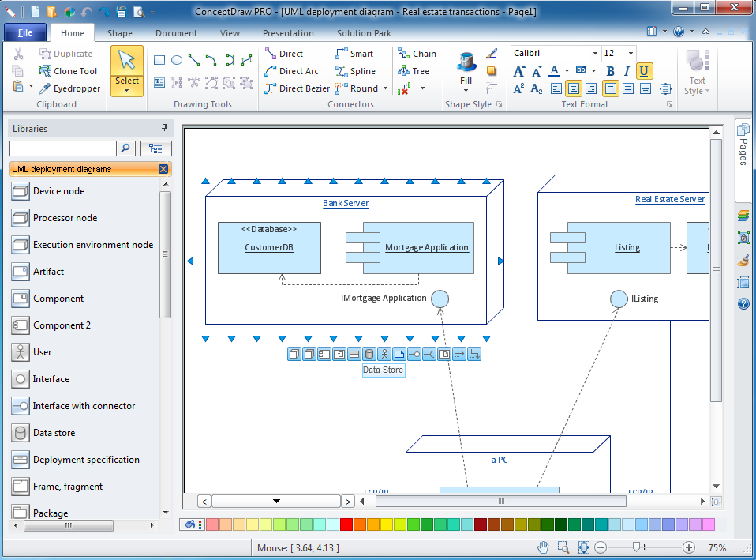Click the library search magnifier

pyautogui.click(x=125, y=148)
